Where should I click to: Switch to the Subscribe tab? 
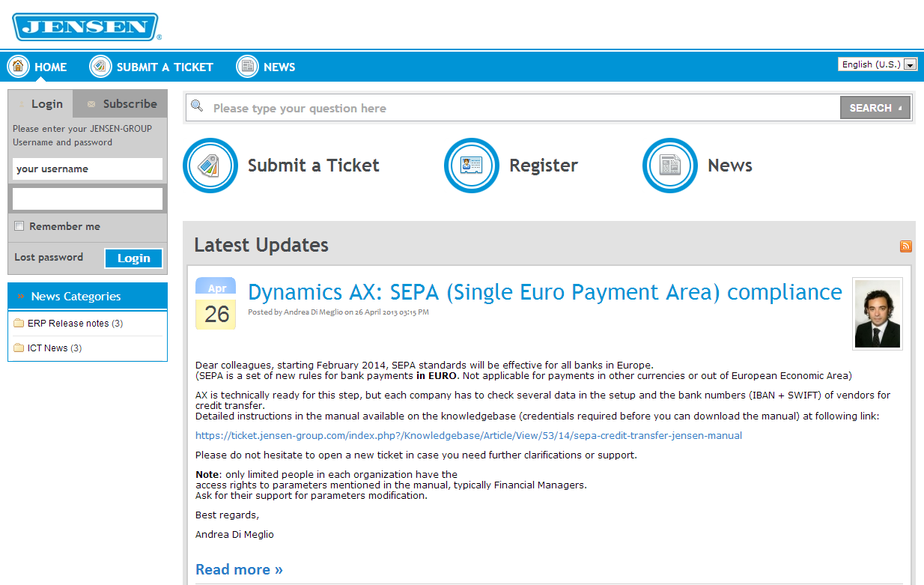coord(121,104)
